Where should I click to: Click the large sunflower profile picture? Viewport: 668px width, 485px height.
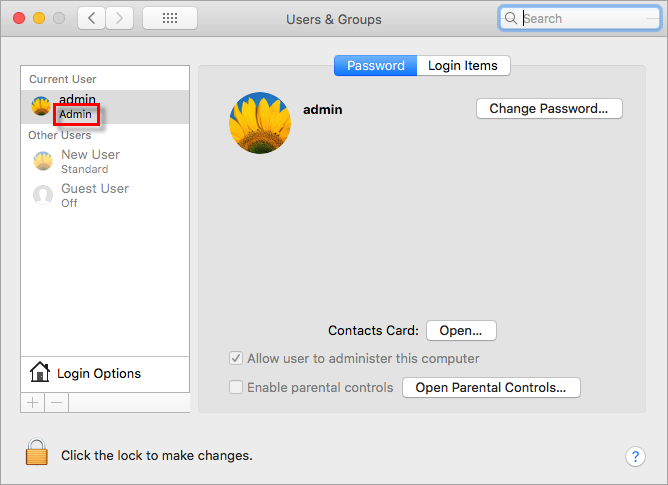(260, 123)
